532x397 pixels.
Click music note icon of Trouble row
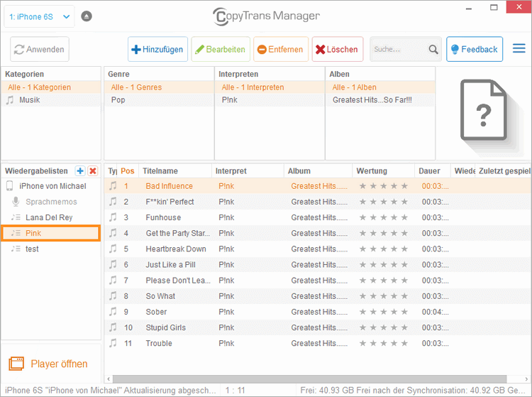coord(113,342)
